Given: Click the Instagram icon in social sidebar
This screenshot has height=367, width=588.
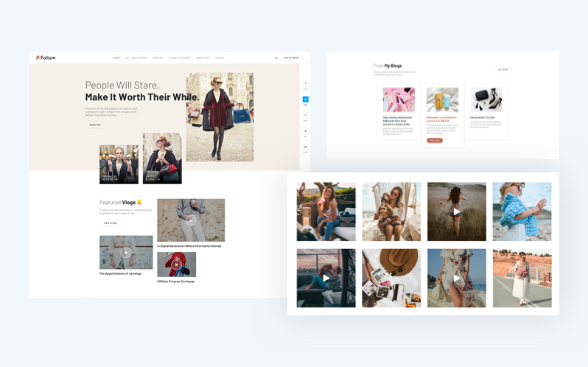Looking at the screenshot, I should 305,116.
